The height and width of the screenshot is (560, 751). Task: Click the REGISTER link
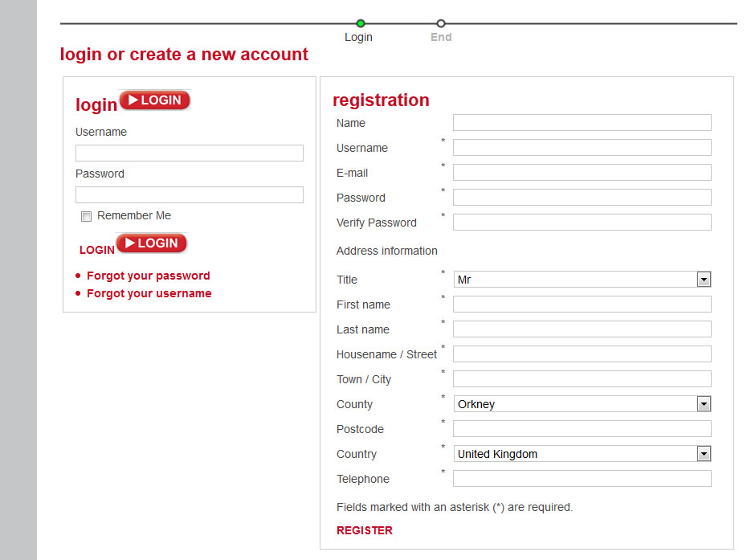(365, 530)
